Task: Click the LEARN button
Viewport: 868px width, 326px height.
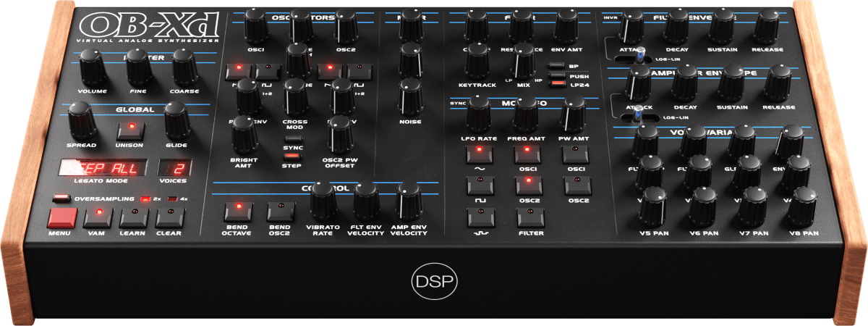Action: tap(133, 217)
